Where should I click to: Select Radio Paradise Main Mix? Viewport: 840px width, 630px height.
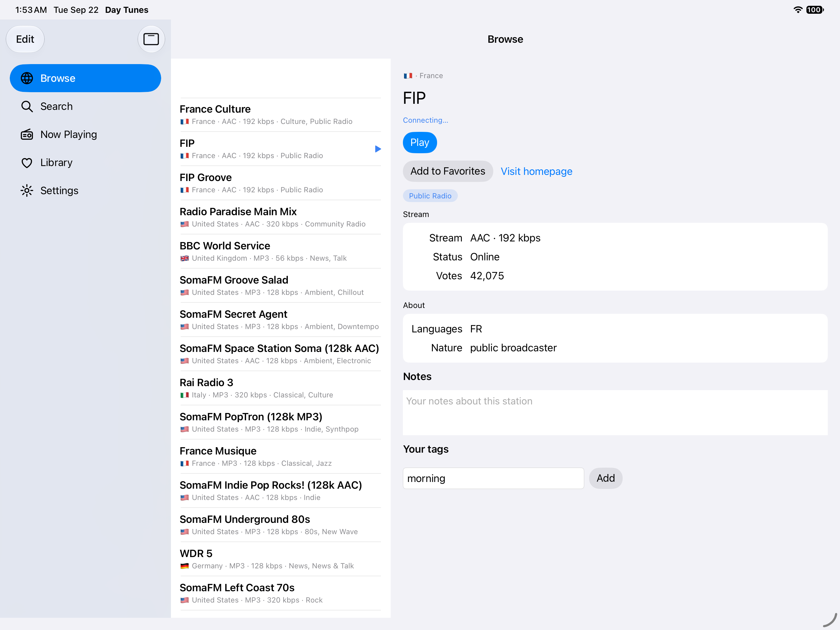[280, 217]
